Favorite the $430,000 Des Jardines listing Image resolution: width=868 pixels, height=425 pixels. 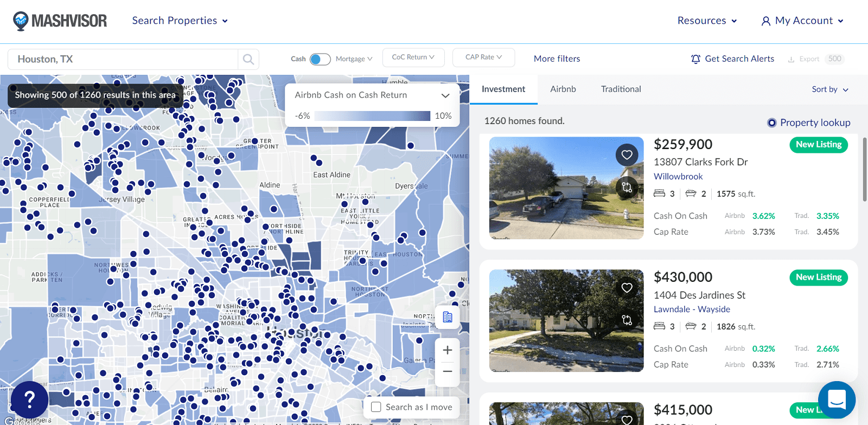pyautogui.click(x=627, y=288)
